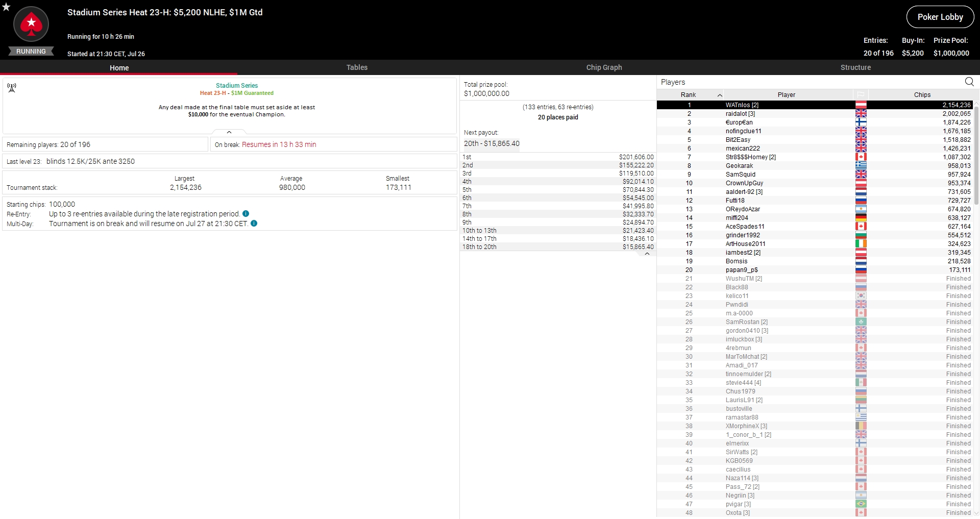
Task: Select player raidalot [3] in the list
Action: click(815, 114)
